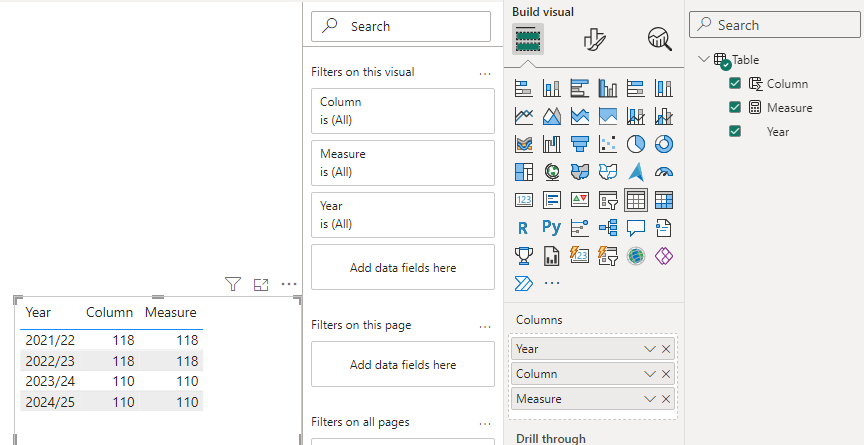
Task: Add the new Card visual with lightning
Action: (x=580, y=256)
